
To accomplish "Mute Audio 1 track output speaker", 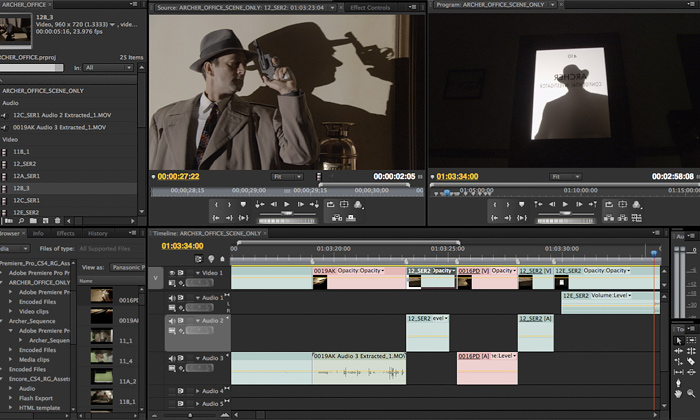I will click(172, 298).
